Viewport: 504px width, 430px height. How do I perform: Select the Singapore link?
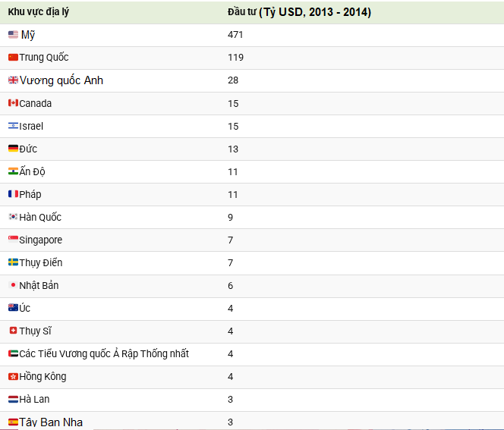(x=41, y=240)
